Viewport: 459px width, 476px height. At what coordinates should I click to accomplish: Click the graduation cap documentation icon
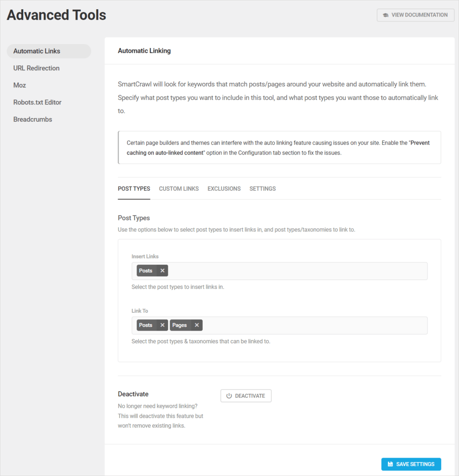point(386,15)
